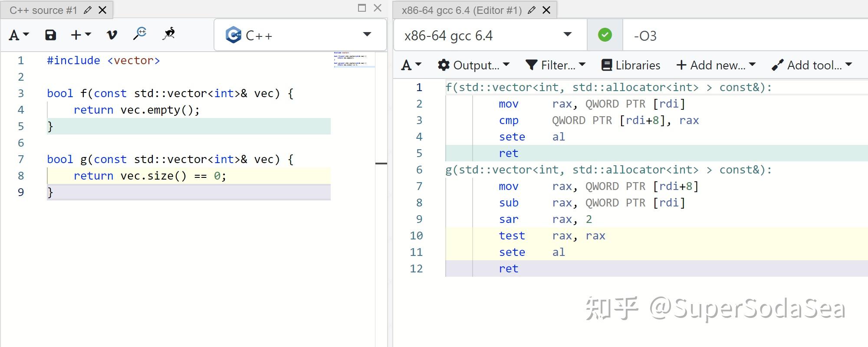Click the 'cmp QWORD PTR [rdi+8], rax' line
Image resolution: width=868 pixels, height=347 pixels.
(x=599, y=120)
